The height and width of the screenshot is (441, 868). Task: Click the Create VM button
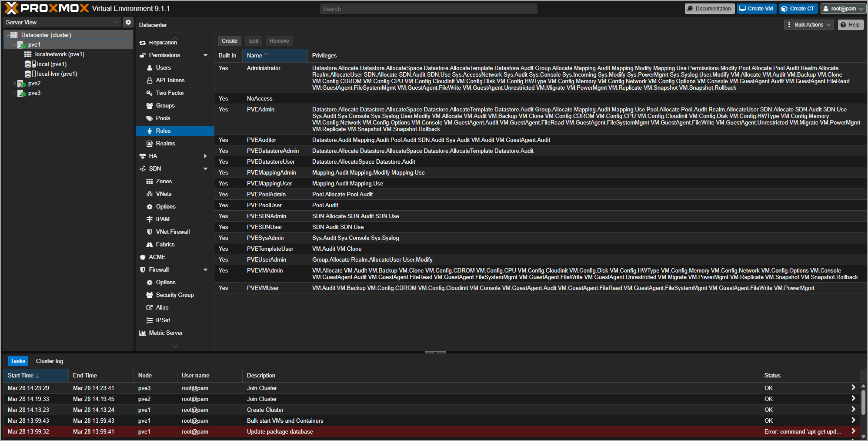click(x=757, y=9)
